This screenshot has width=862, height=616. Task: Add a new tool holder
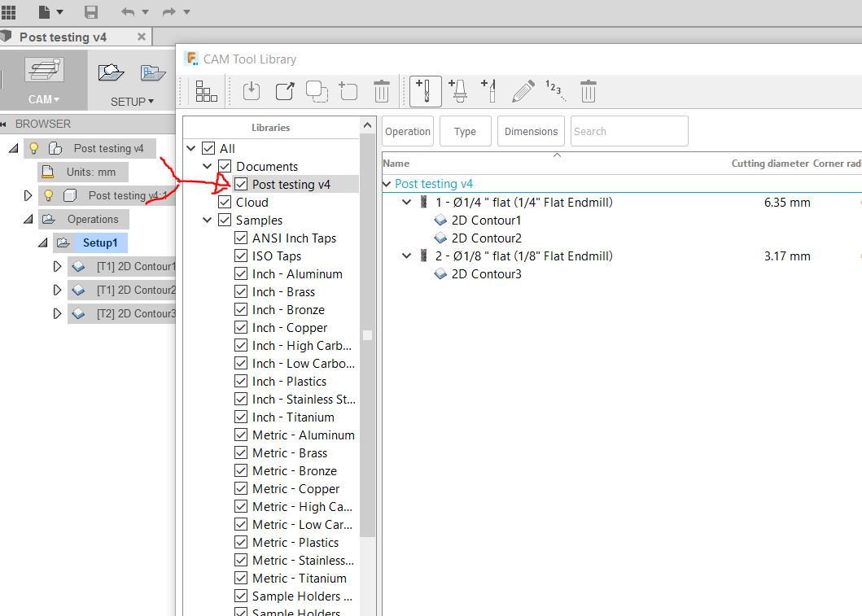coord(458,90)
